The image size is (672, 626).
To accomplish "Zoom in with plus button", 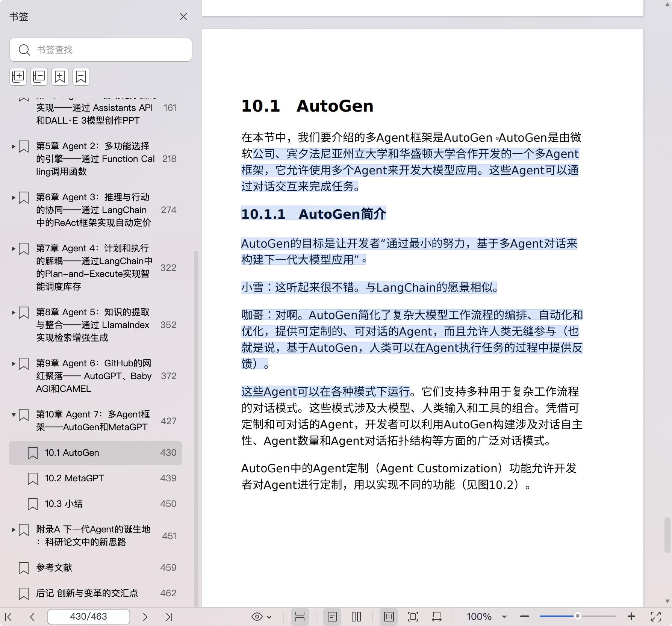I will click(631, 617).
